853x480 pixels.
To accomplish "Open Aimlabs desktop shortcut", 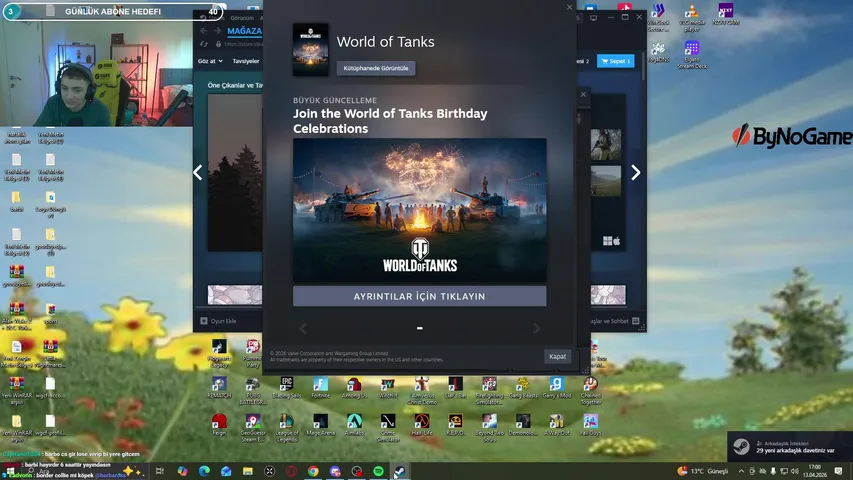I will (354, 425).
